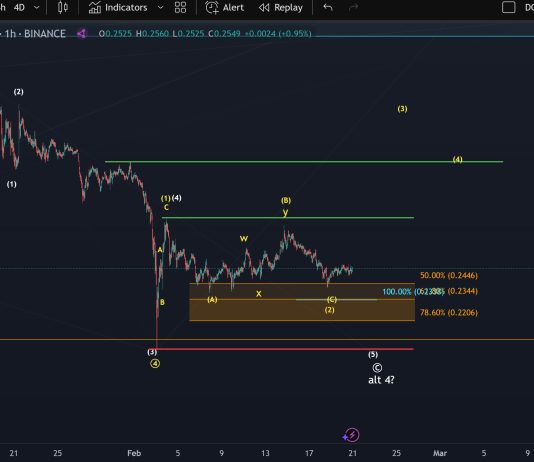534x462 pixels.
Task: Select the yellow (4) label on green line
Action: click(457, 159)
